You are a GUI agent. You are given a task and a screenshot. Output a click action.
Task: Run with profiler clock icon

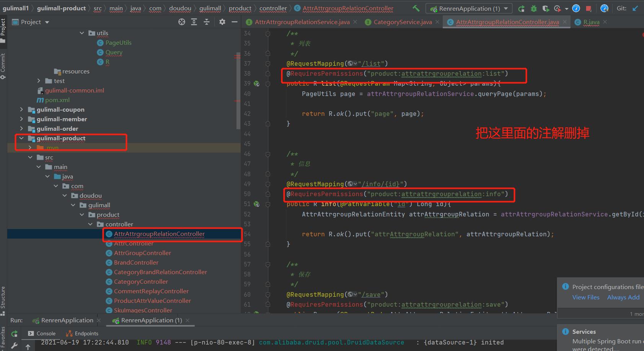[x=558, y=8]
